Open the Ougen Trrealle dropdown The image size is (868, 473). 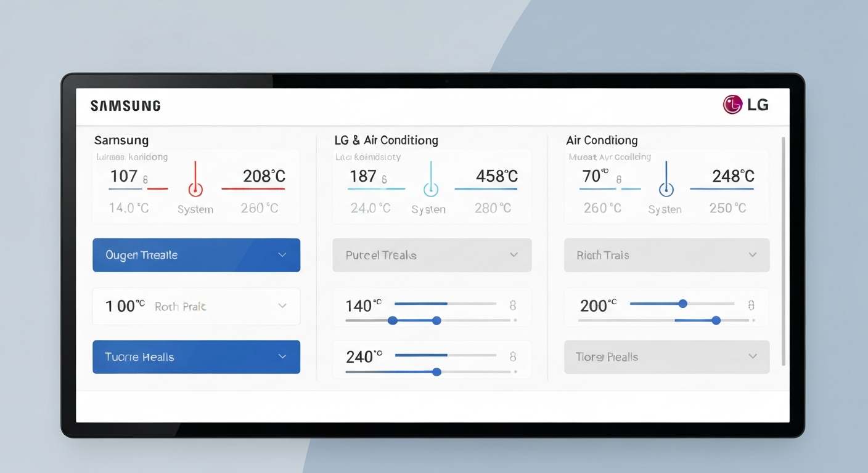click(x=196, y=255)
